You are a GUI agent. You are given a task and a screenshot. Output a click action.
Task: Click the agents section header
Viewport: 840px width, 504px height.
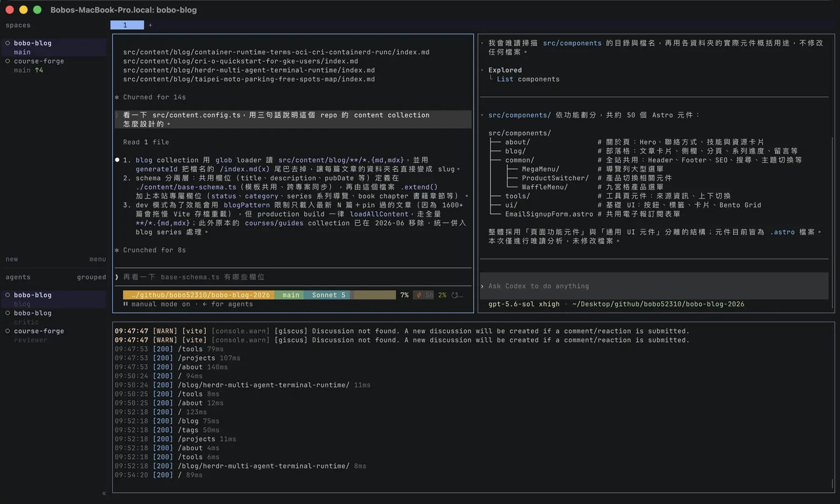18,277
